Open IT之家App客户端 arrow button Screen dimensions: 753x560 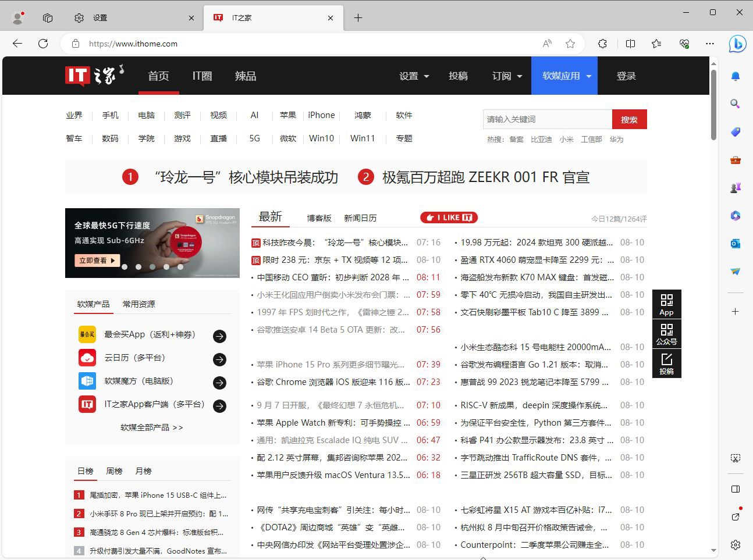click(x=219, y=406)
